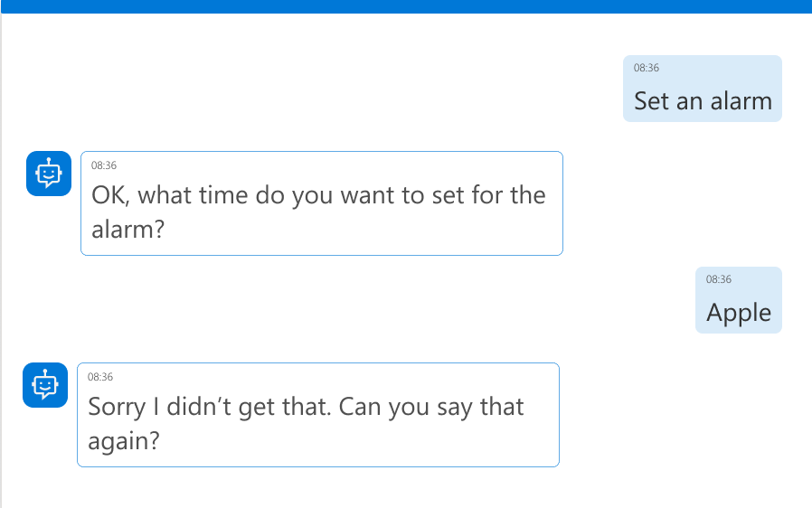This screenshot has width=812, height=508.
Task: Click the bot message asking what alarm time
Action: (x=321, y=203)
